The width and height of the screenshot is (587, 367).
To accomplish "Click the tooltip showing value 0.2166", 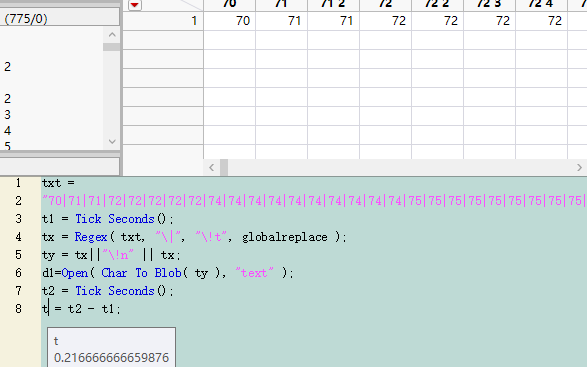I will tap(112, 349).
